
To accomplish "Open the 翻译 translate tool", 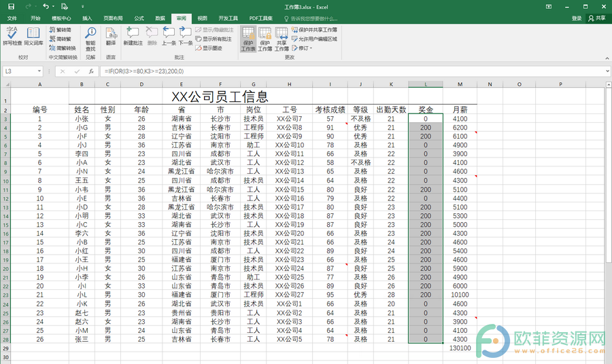I will click(x=111, y=36).
